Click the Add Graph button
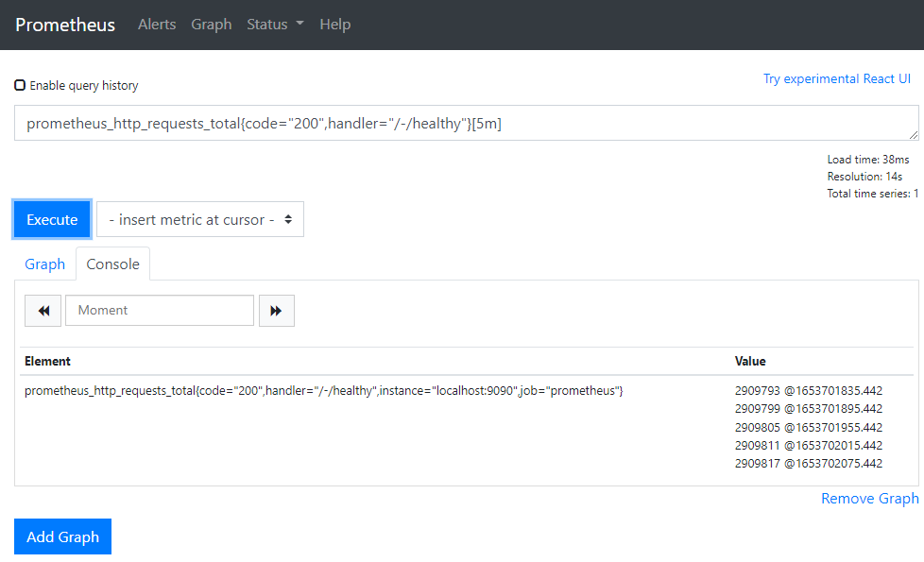924x562 pixels. point(62,536)
